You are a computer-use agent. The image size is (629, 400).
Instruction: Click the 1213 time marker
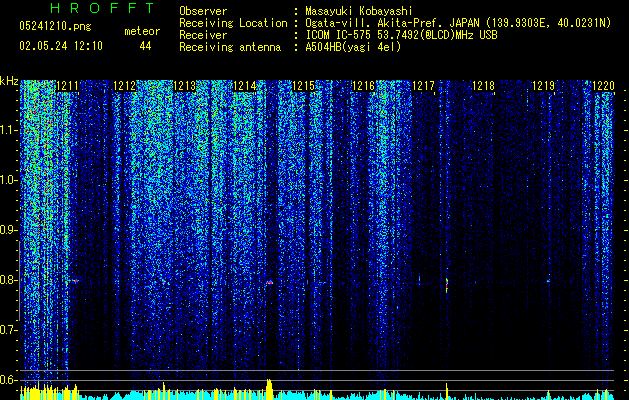pos(185,86)
